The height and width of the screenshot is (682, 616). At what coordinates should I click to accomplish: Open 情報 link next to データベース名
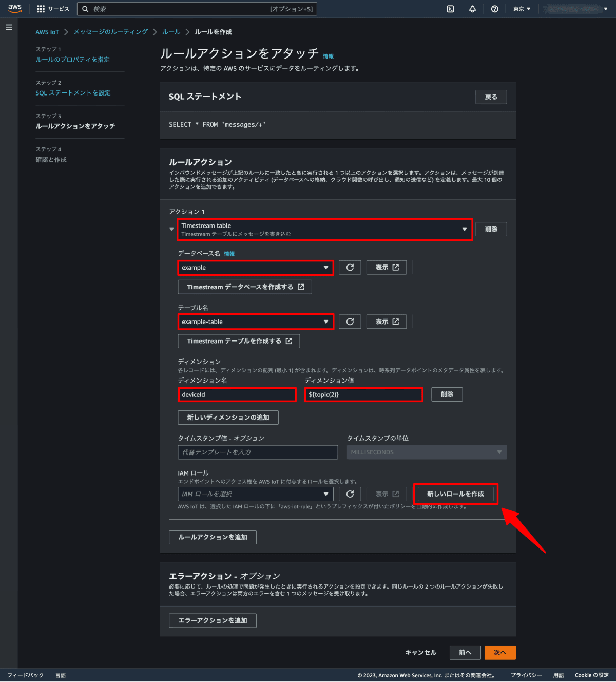229,254
